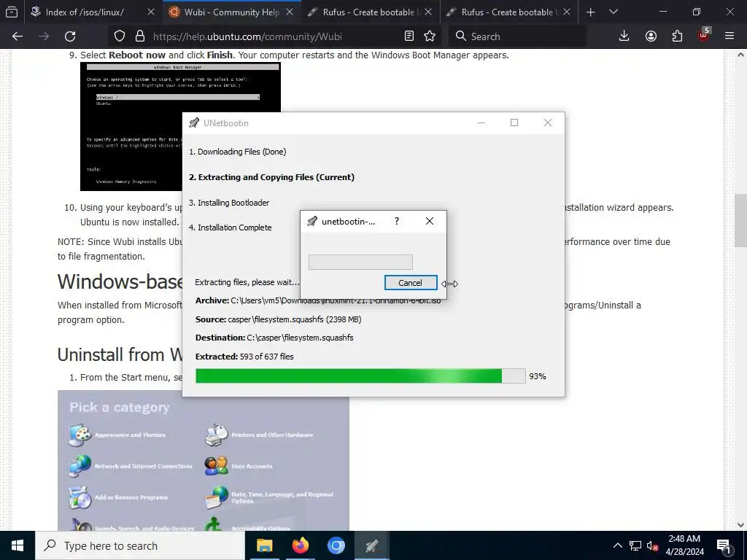The image size is (747, 560).
Task: Open uBlock Origin extension icon
Action: coord(704,35)
